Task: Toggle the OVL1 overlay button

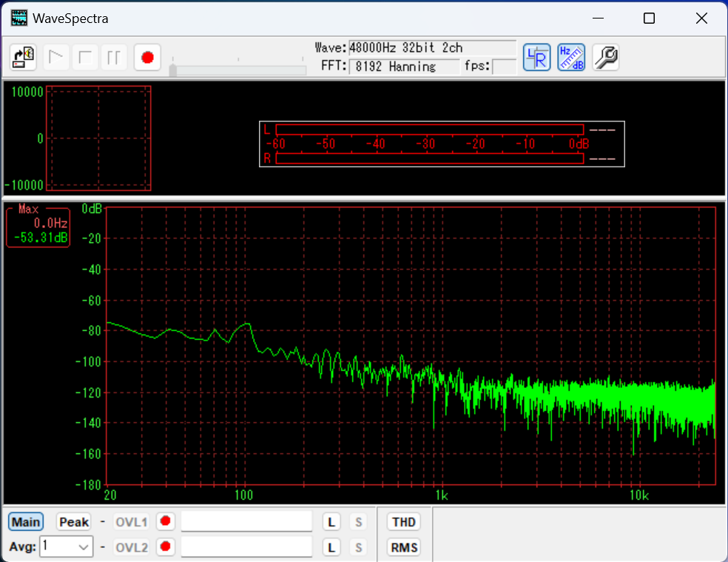Action: pos(132,522)
